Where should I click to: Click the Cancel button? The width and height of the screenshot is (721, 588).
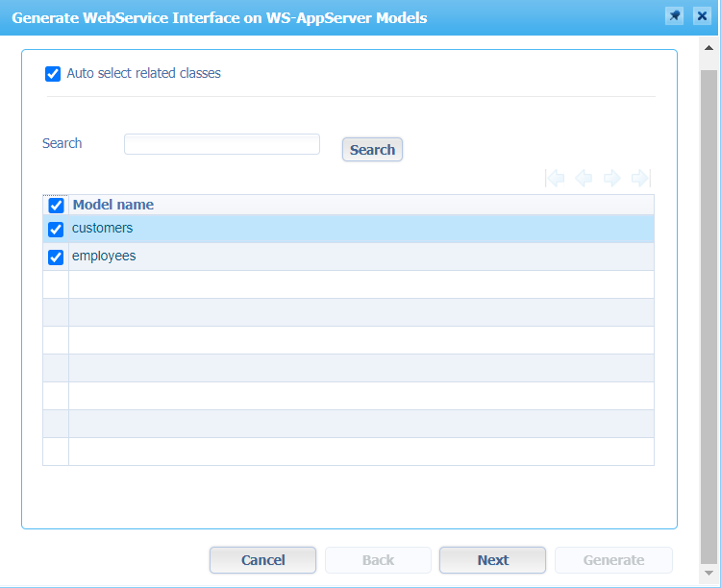pyautogui.click(x=262, y=560)
